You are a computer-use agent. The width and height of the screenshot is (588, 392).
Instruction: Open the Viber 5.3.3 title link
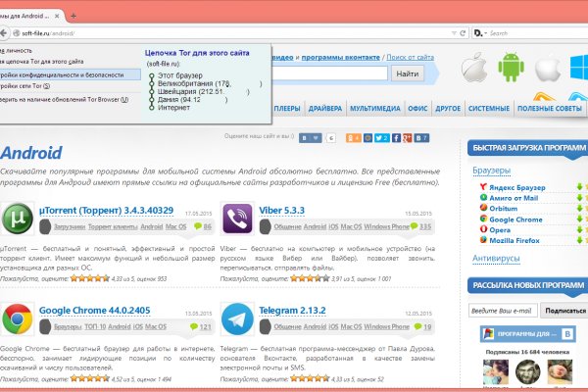point(281,211)
